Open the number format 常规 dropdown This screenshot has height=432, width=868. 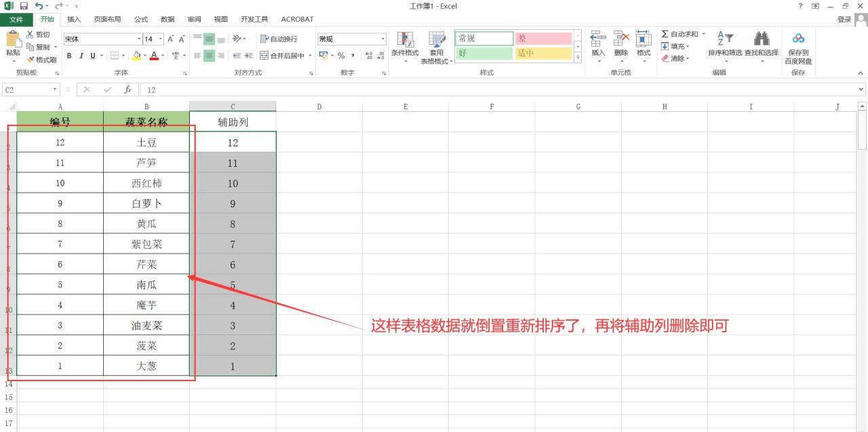click(x=382, y=39)
